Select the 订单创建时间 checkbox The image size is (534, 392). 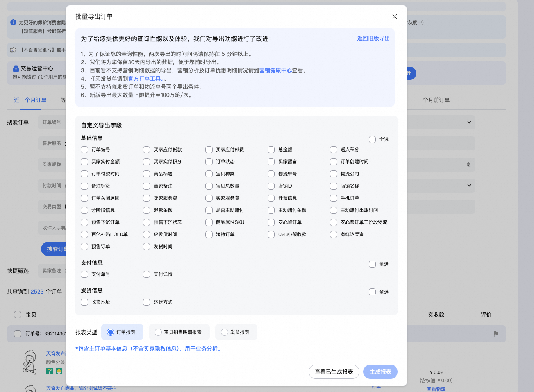tap(334, 162)
